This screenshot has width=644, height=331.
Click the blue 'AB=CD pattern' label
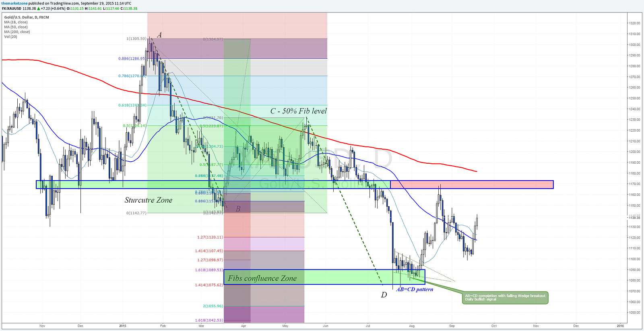click(x=415, y=289)
